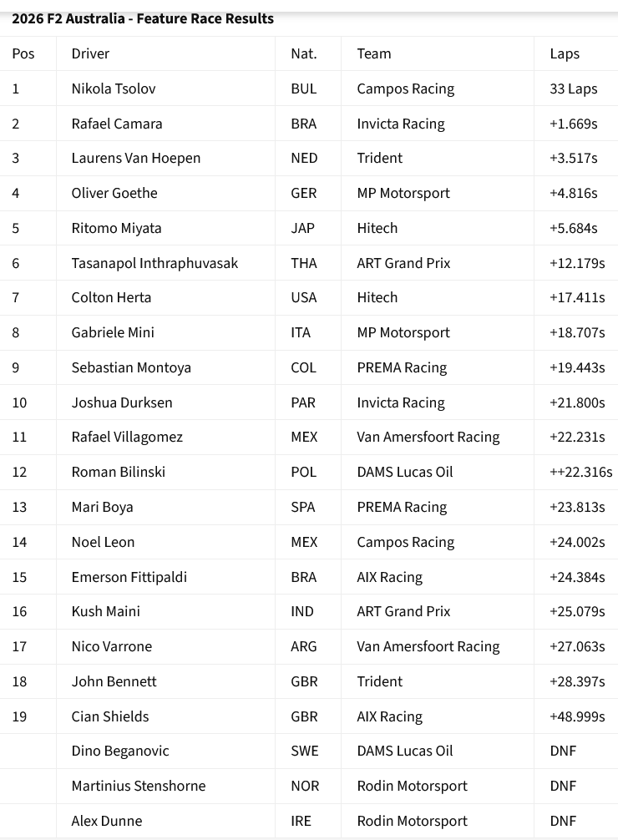Select Sebastian Montoya's name

coord(131,367)
